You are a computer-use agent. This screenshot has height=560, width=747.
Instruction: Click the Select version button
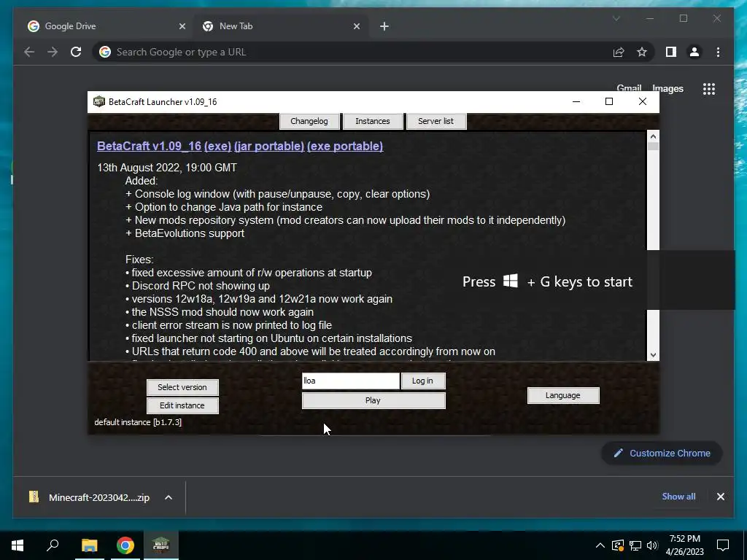[182, 387]
